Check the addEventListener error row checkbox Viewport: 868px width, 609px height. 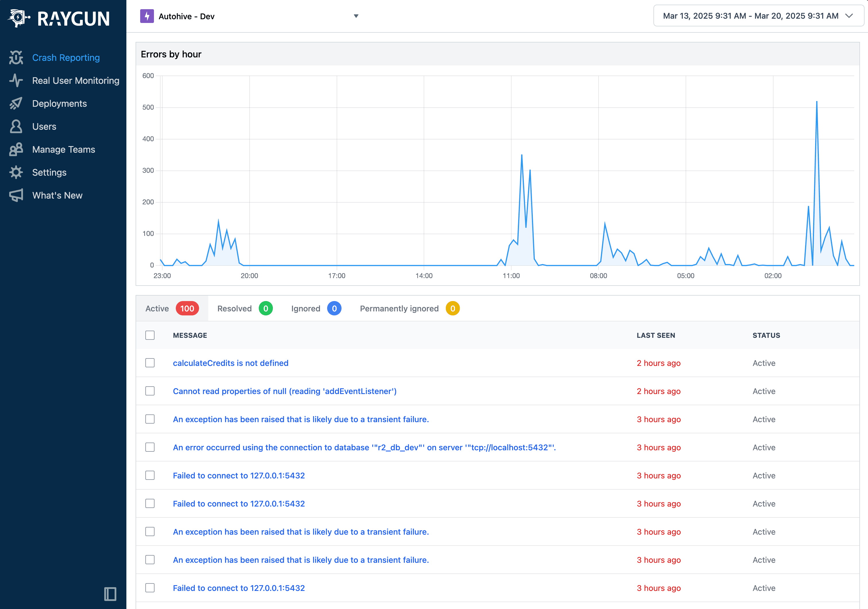150,391
